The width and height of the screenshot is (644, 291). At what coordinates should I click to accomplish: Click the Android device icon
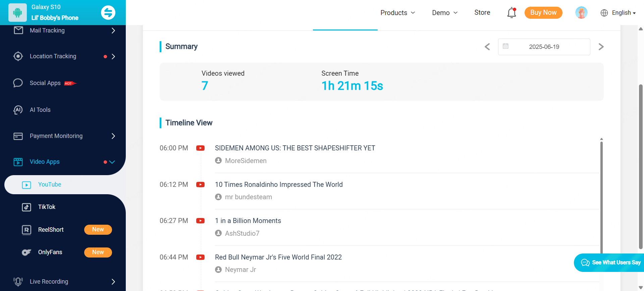click(x=17, y=12)
